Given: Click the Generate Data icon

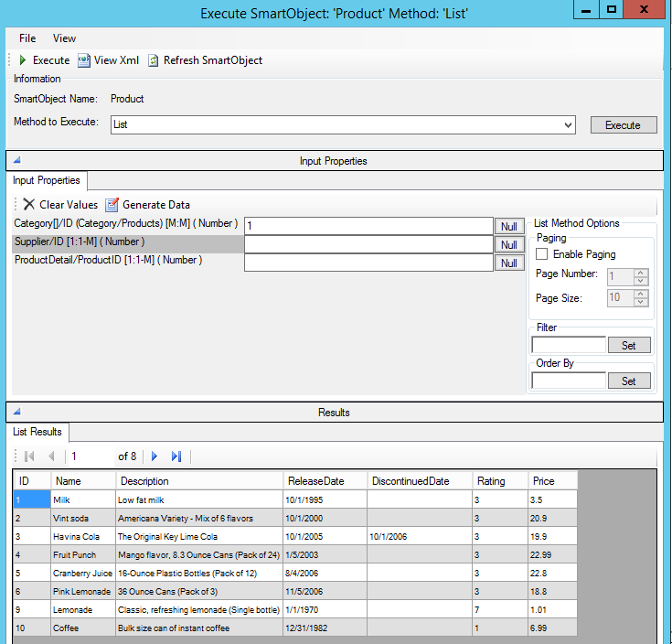Looking at the screenshot, I should pos(112,205).
